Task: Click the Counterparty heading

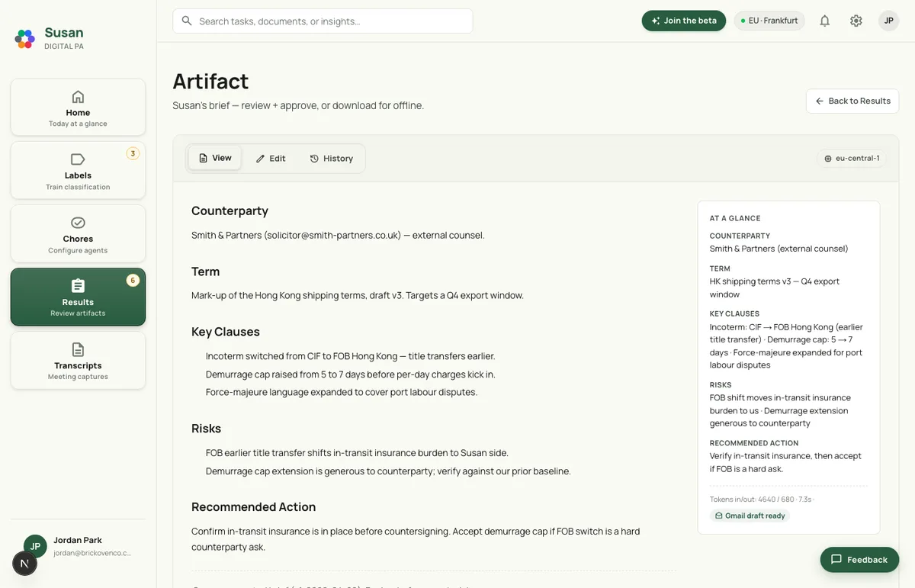Action: (230, 210)
